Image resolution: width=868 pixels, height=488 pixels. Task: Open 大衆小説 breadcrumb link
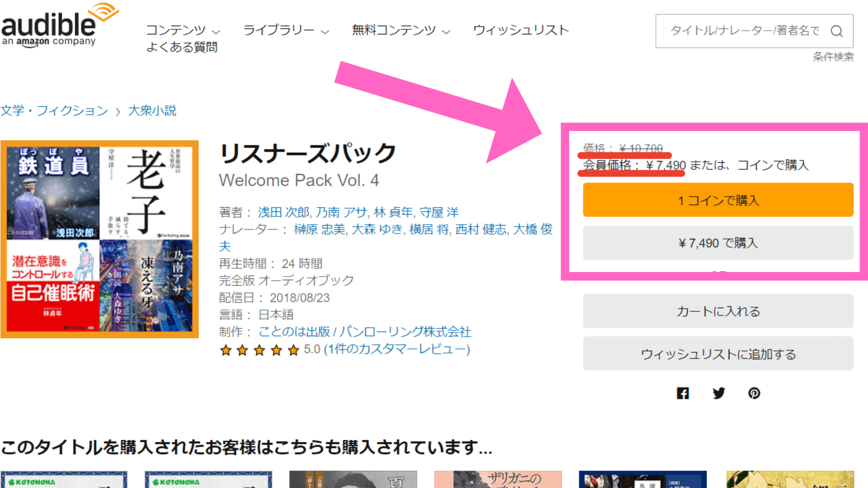coord(152,111)
